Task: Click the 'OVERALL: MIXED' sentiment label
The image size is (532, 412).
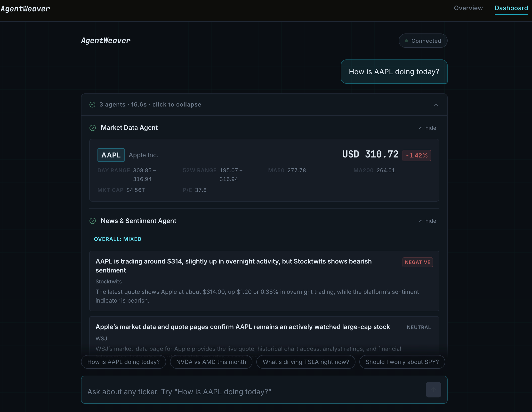Action: click(118, 239)
